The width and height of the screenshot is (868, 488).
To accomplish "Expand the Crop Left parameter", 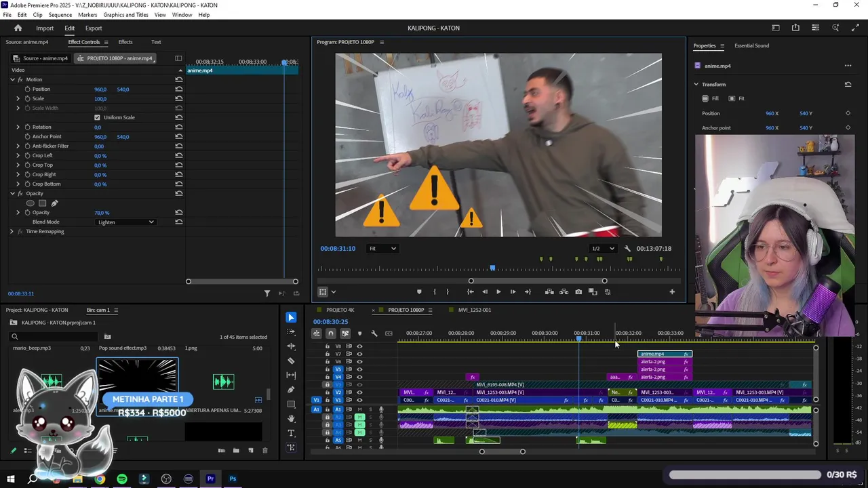I will [18, 155].
